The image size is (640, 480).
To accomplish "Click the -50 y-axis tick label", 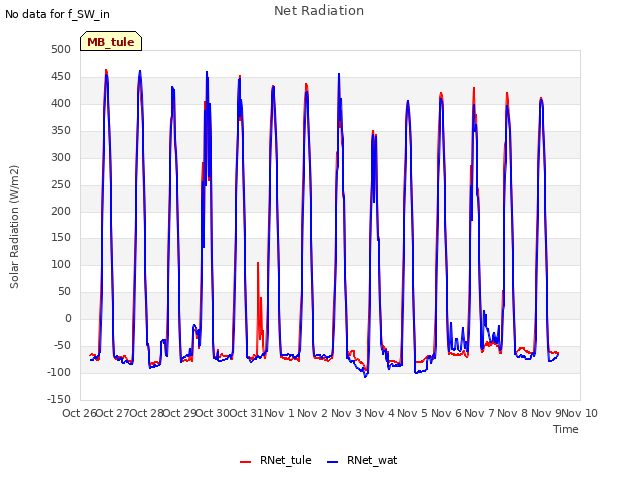I will (63, 345).
